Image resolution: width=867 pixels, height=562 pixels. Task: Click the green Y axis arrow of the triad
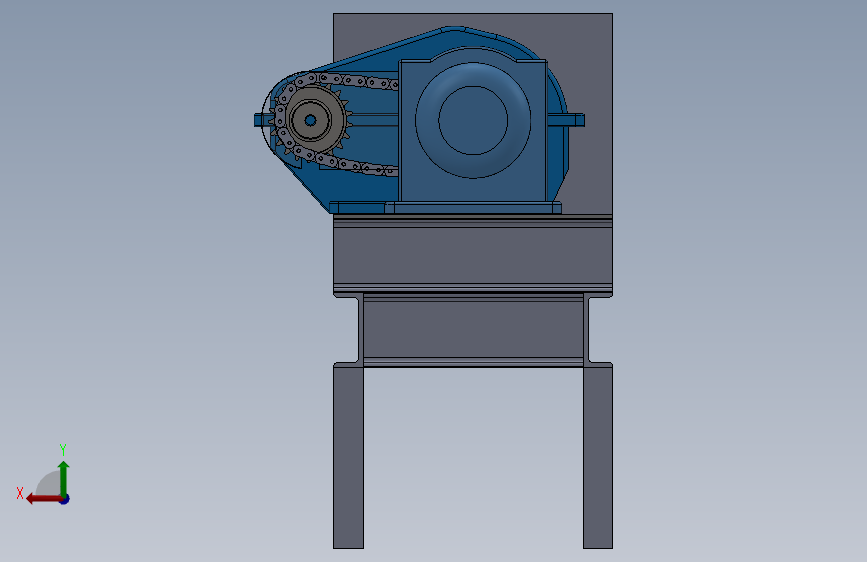coord(64,478)
